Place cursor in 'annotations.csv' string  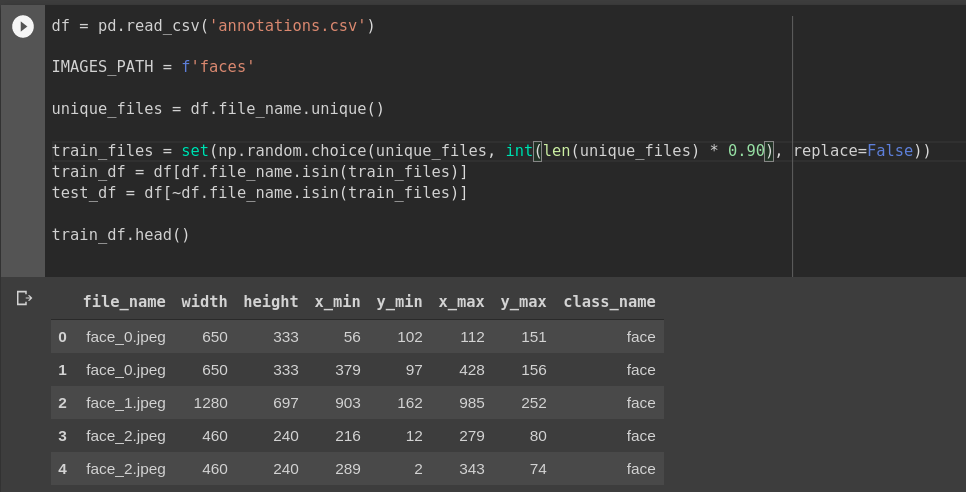pos(288,26)
